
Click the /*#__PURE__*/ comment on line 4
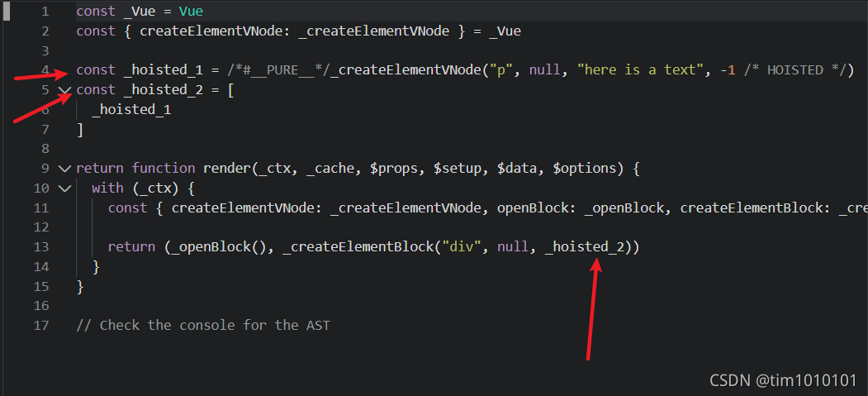tap(278, 70)
